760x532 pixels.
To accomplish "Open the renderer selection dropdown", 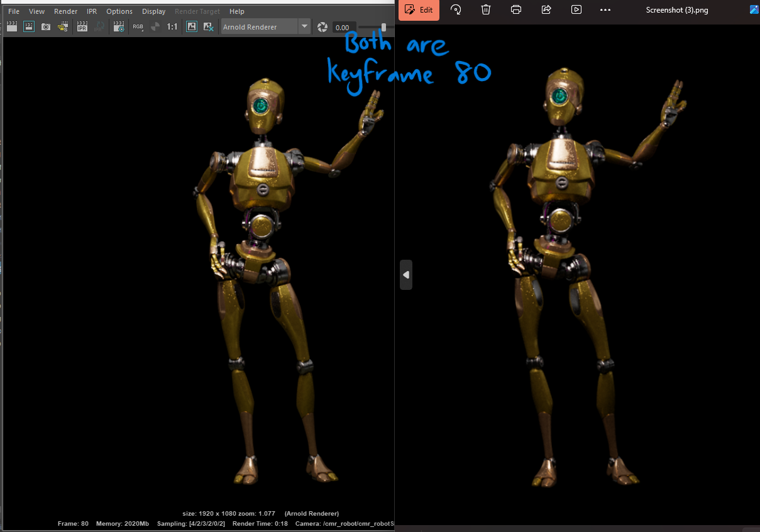I will 305,26.
